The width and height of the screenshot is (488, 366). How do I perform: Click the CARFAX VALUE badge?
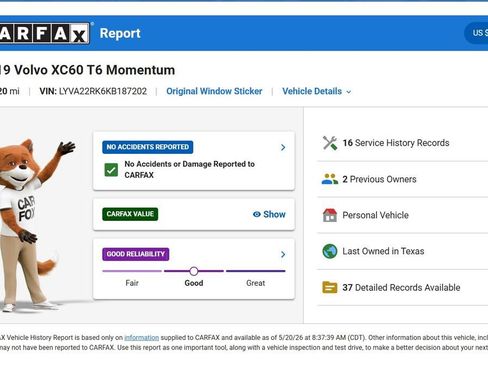(130, 214)
